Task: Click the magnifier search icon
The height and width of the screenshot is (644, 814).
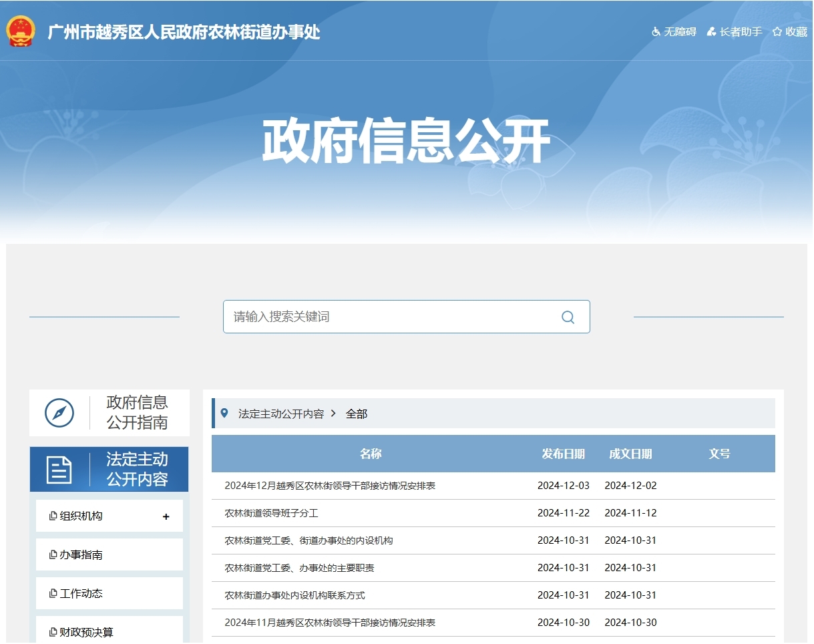Action: 568,317
